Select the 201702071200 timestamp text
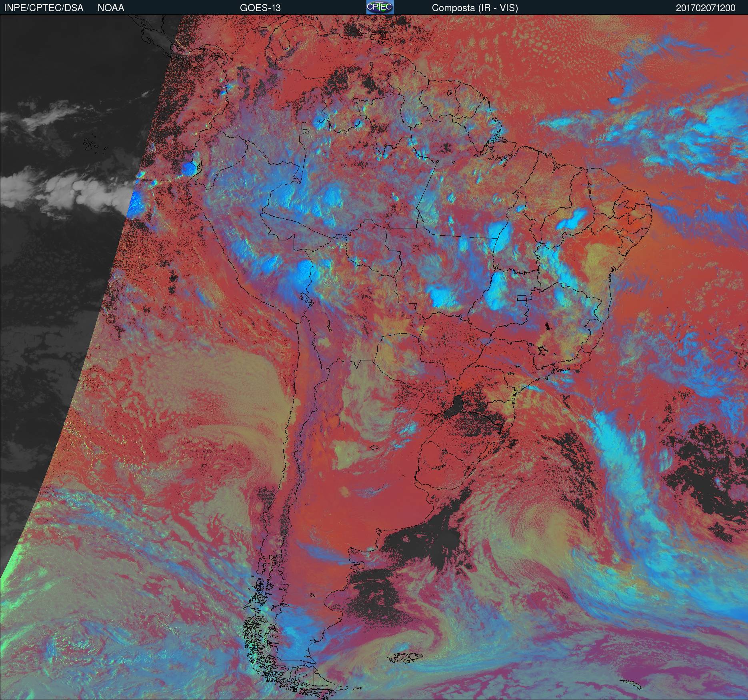This screenshot has height=700, width=748. [706, 8]
